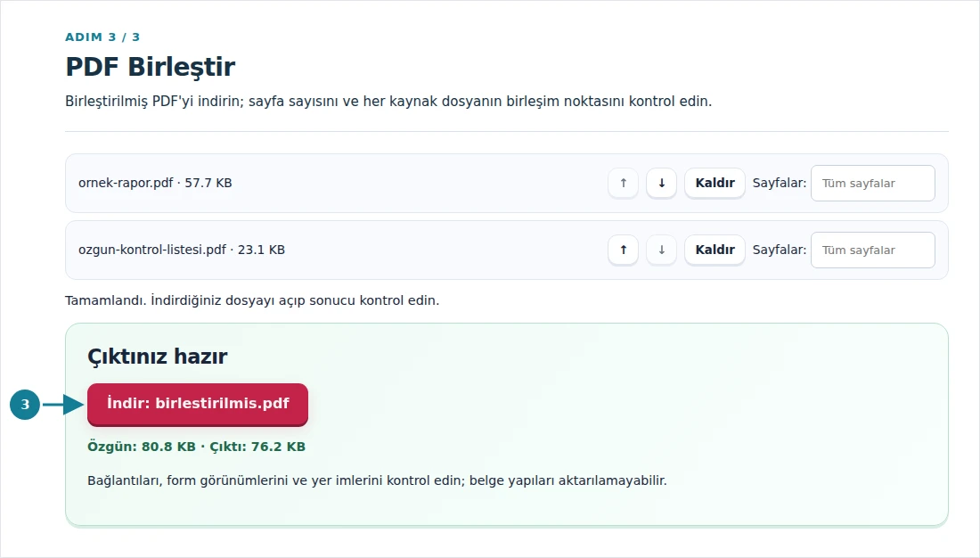Screen dimensions: 980x558
Task: Click the 'Çıktınız hazır' heading
Action: pyautogui.click(x=158, y=357)
